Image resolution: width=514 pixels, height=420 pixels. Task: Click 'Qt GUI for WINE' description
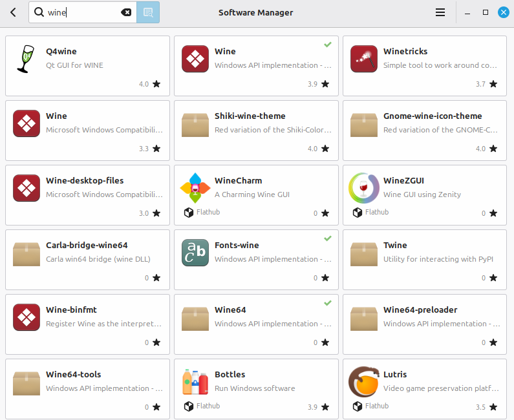coord(74,65)
